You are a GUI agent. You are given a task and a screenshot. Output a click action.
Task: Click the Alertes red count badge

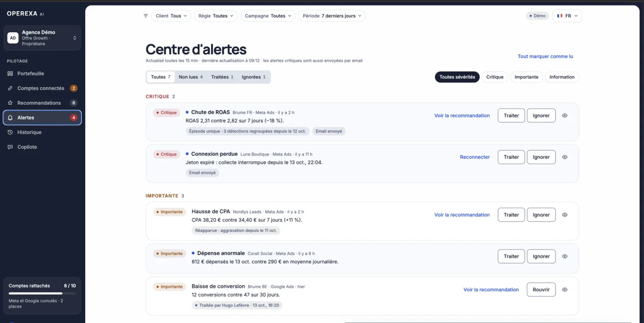tap(74, 117)
